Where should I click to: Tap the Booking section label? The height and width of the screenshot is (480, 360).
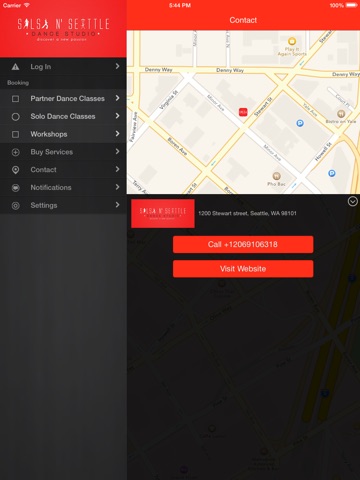tap(18, 83)
